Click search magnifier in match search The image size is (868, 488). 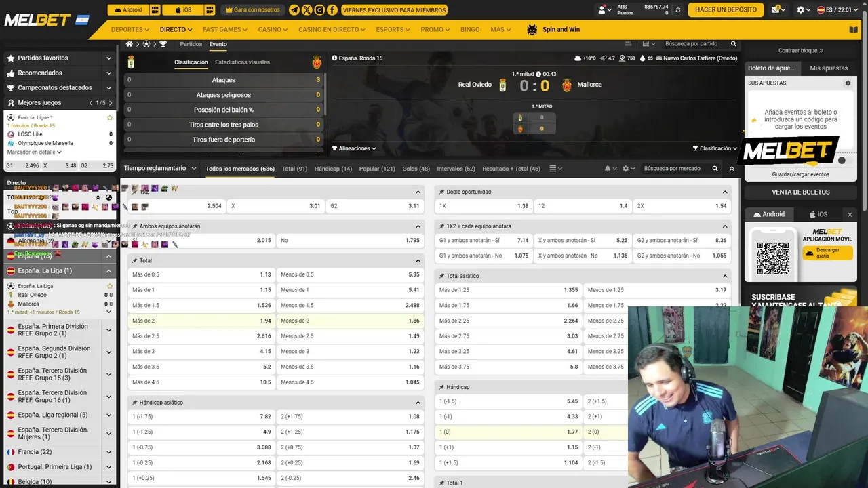pos(733,44)
